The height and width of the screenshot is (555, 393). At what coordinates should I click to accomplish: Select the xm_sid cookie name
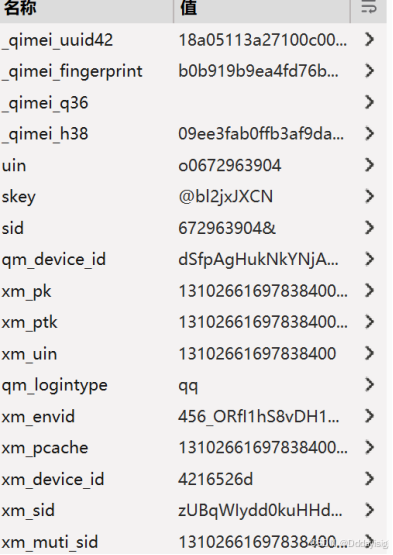(x=28, y=511)
